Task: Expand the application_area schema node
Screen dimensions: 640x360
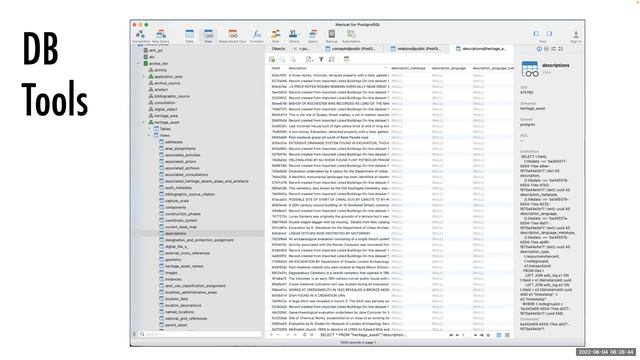Action: (144, 77)
